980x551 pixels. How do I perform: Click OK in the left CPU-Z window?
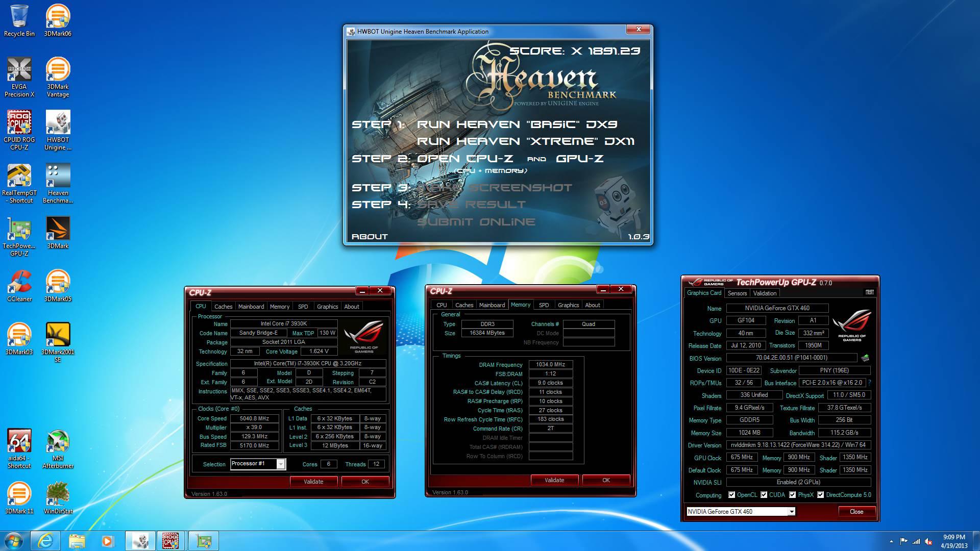pos(365,482)
